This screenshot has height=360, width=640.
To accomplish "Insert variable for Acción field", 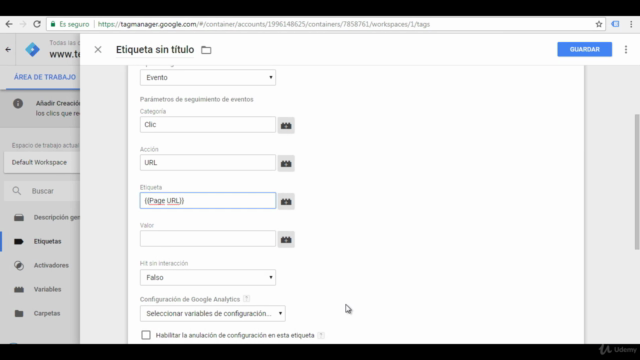I will [286, 163].
